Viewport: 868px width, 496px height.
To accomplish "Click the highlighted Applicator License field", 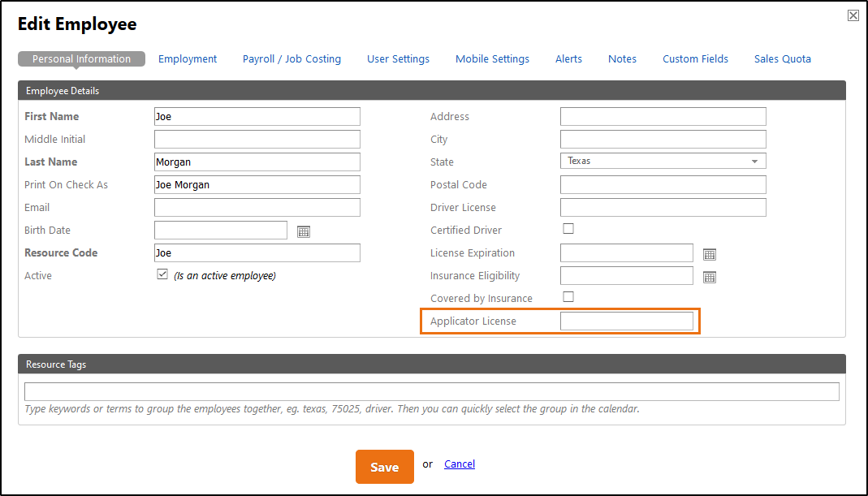I will (626, 321).
